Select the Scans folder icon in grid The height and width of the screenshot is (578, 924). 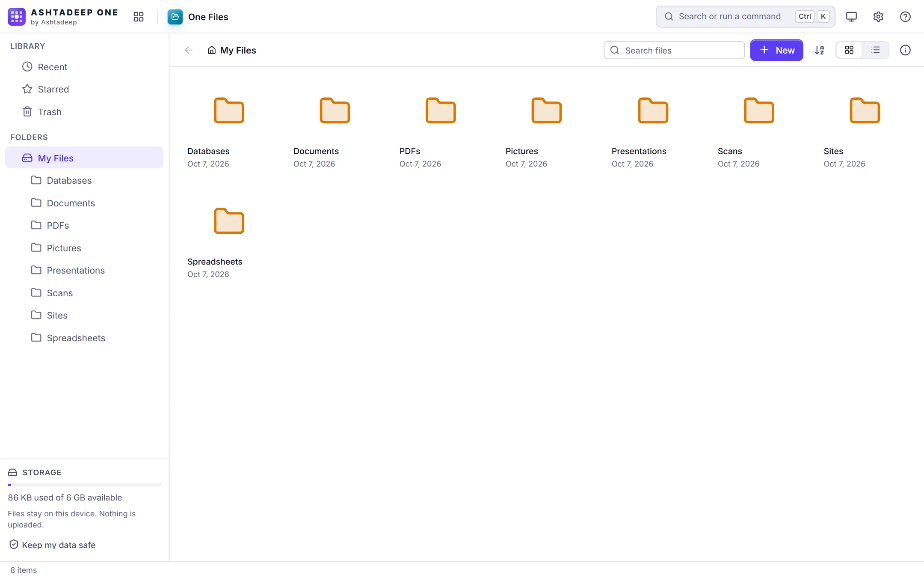point(759,110)
